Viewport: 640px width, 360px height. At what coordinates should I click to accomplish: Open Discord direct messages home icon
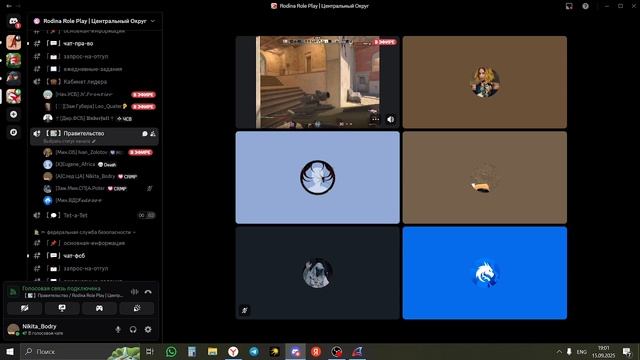[x=13, y=21]
